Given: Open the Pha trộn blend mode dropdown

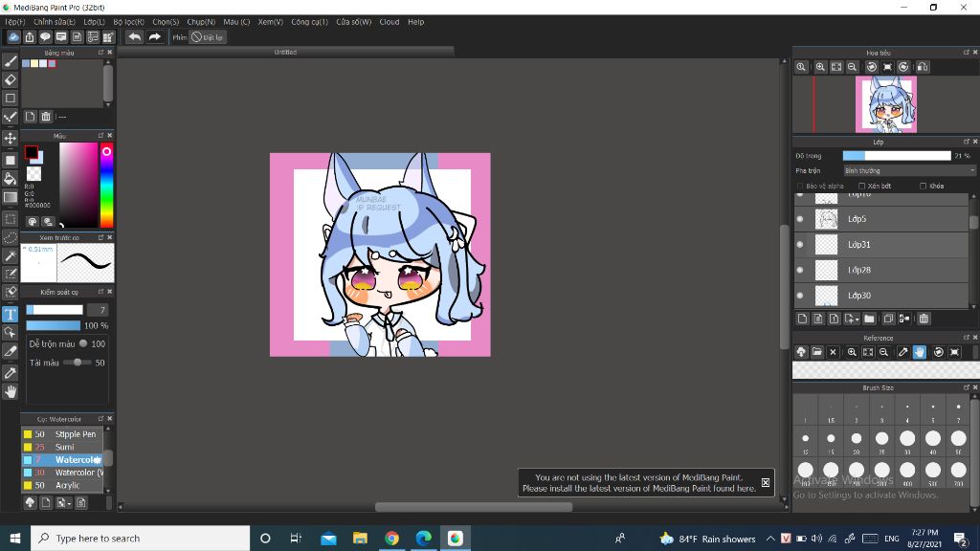Looking at the screenshot, I should (x=909, y=170).
